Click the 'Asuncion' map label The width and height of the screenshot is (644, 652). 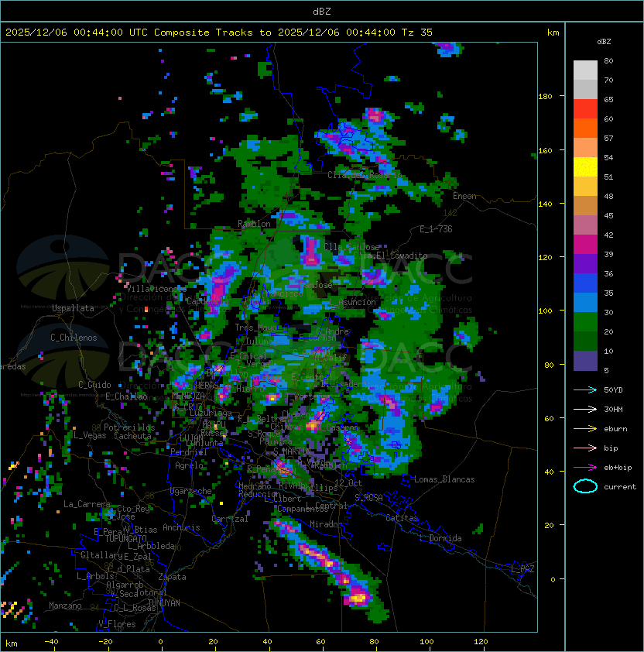click(x=357, y=302)
